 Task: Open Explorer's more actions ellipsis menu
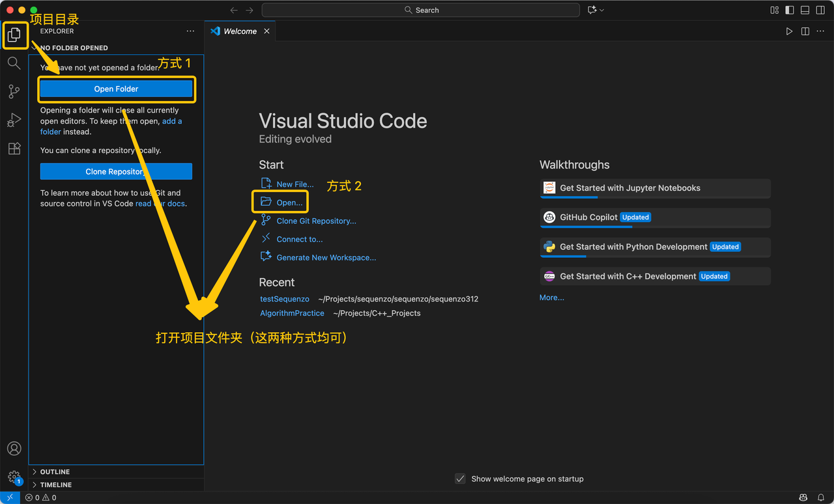190,31
